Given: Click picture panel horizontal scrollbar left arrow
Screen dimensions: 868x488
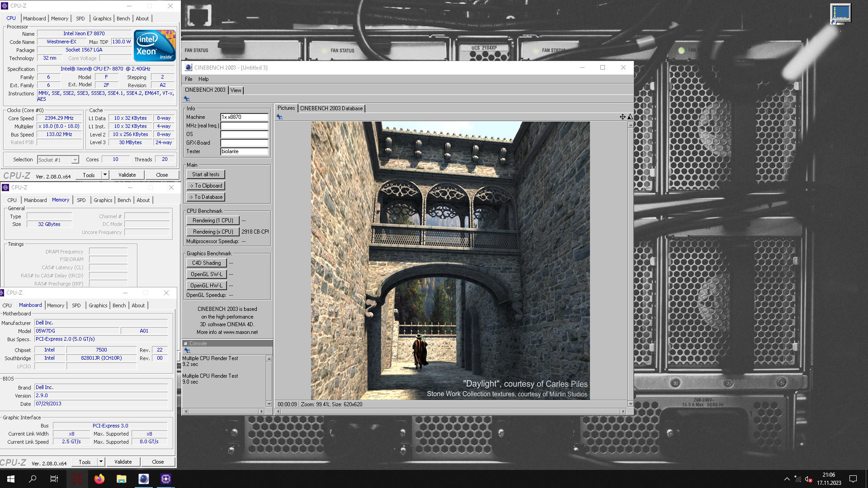Looking at the screenshot, I should (x=278, y=411).
